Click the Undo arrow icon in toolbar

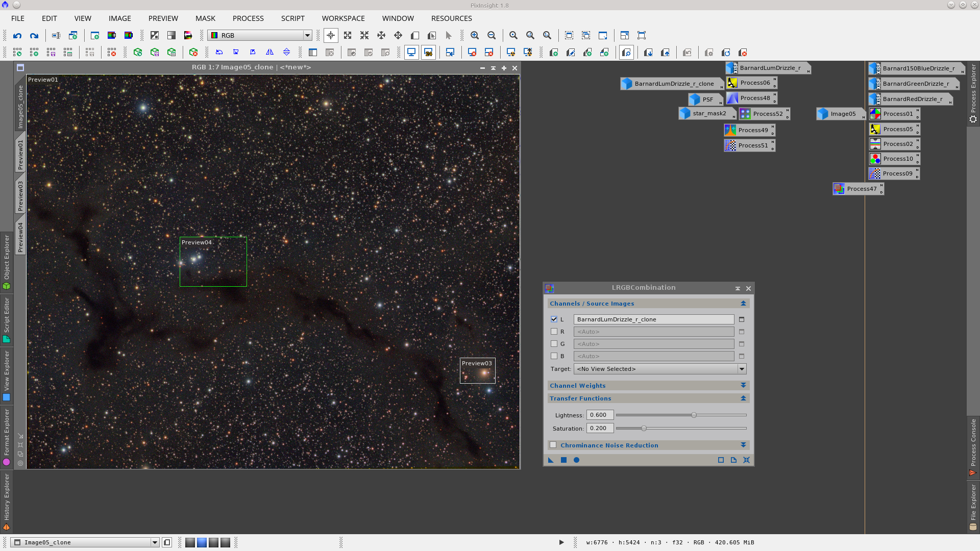(x=17, y=36)
